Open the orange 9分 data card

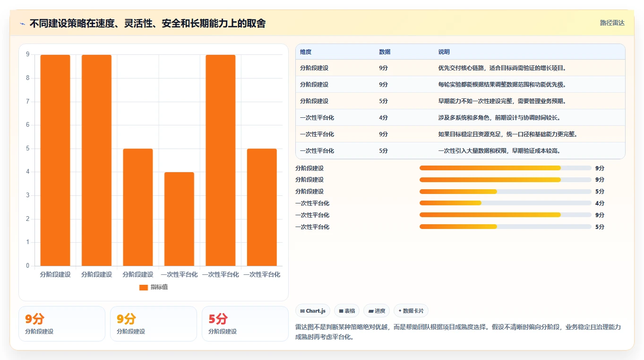coord(62,324)
